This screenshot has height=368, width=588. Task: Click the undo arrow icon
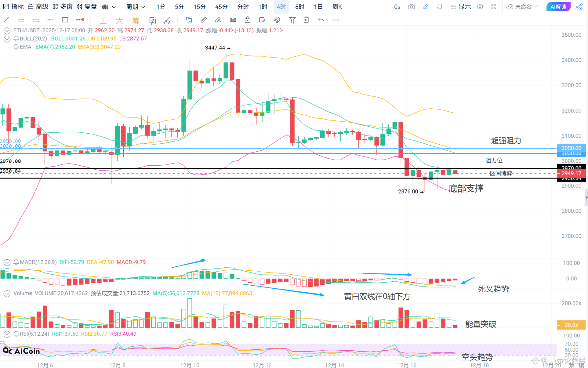coord(321,20)
